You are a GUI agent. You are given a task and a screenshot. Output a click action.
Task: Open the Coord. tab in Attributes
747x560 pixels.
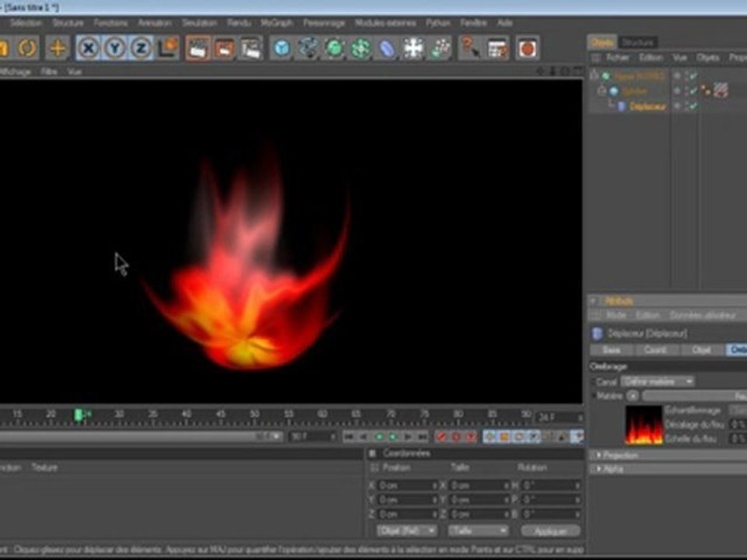click(x=655, y=350)
